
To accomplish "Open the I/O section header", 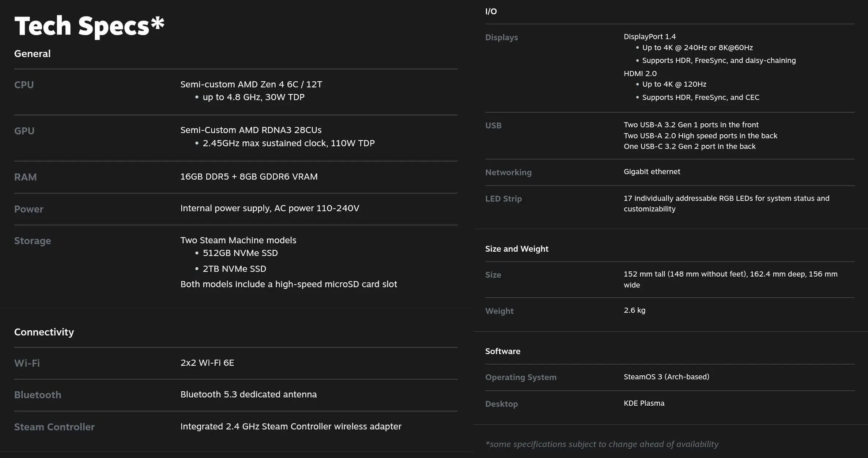I will (x=490, y=11).
